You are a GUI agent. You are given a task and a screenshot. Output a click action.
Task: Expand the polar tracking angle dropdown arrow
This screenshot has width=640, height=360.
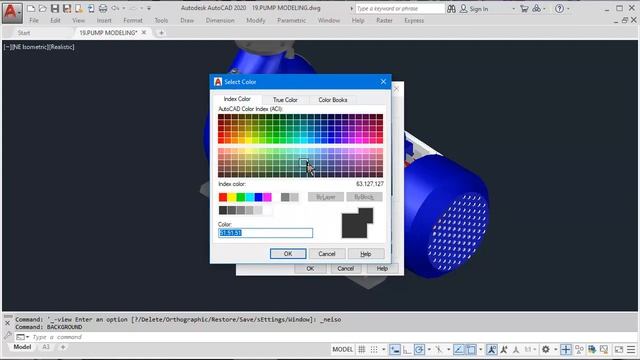point(429,349)
